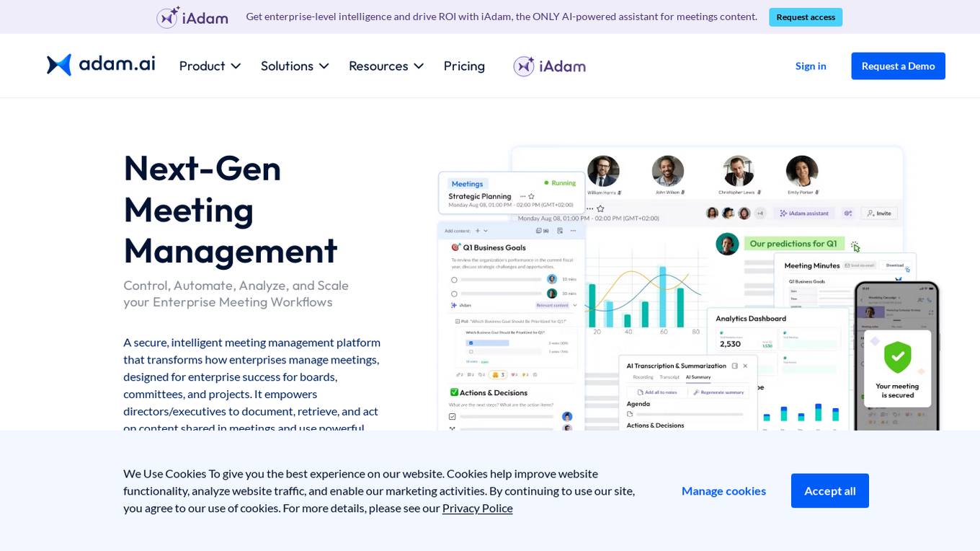Click the green Running status label

point(560,183)
